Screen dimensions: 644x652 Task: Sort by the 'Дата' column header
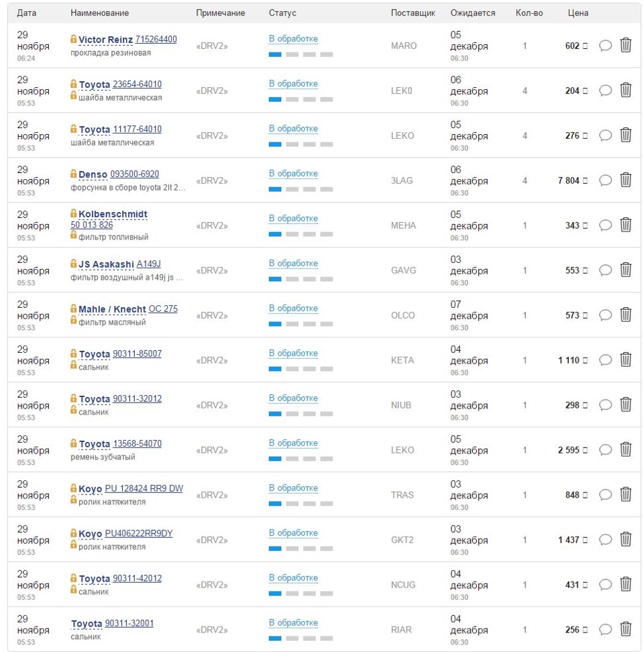27,13
